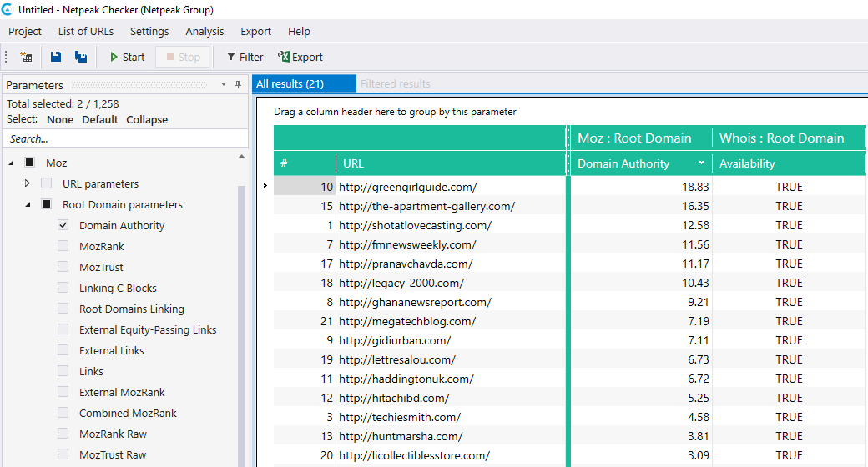Click the Netpeak Checker app logo icon
The width and height of the screenshot is (868, 467).
(x=7, y=9)
